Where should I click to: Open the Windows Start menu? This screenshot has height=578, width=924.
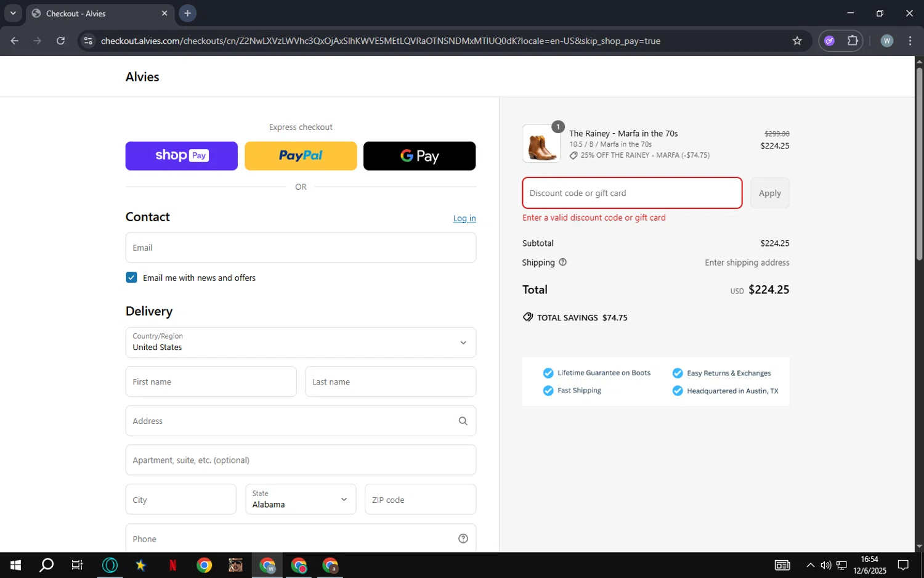pos(15,565)
